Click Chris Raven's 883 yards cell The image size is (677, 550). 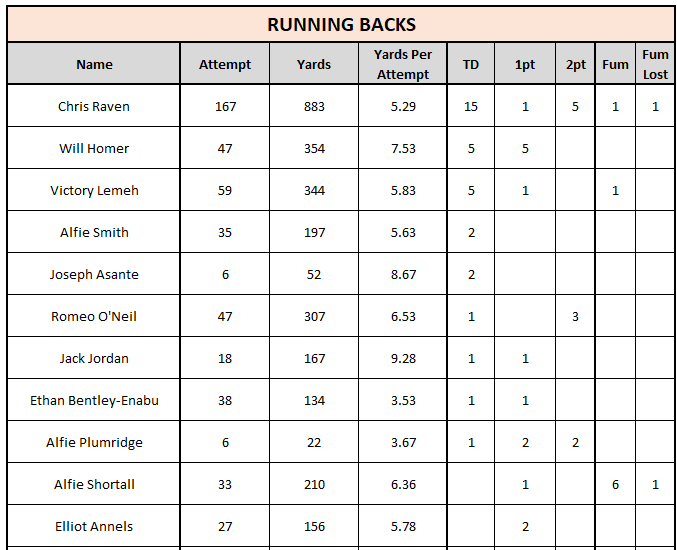tap(314, 107)
